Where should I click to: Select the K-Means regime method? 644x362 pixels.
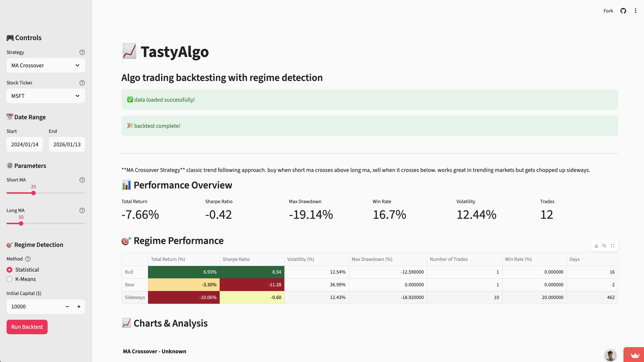(x=9, y=279)
